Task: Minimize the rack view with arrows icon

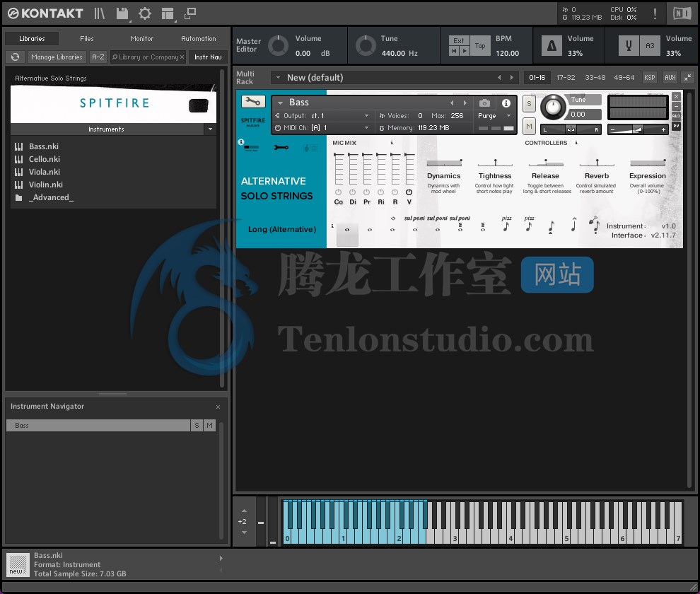Action: [687, 77]
